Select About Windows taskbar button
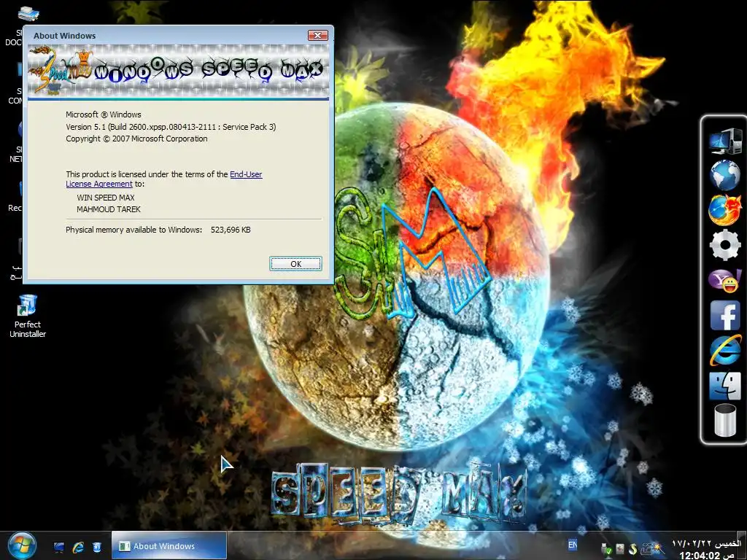This screenshot has width=747, height=560. click(x=169, y=545)
